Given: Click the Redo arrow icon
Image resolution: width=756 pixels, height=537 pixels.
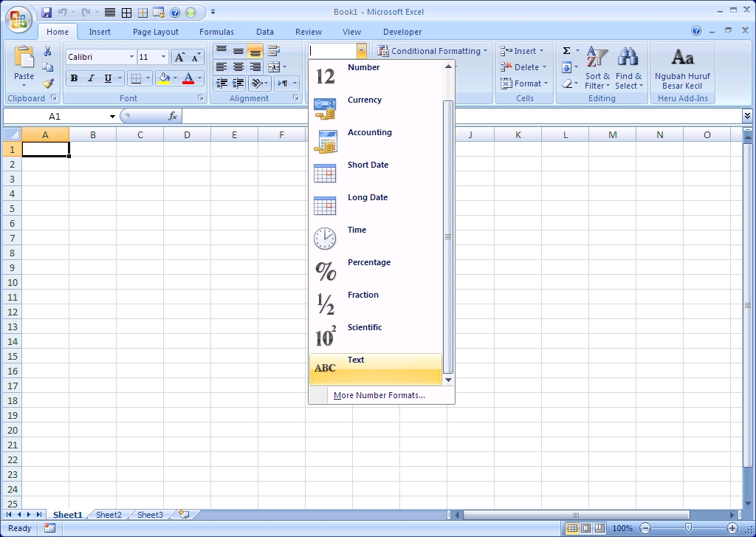Looking at the screenshot, I should [86, 13].
